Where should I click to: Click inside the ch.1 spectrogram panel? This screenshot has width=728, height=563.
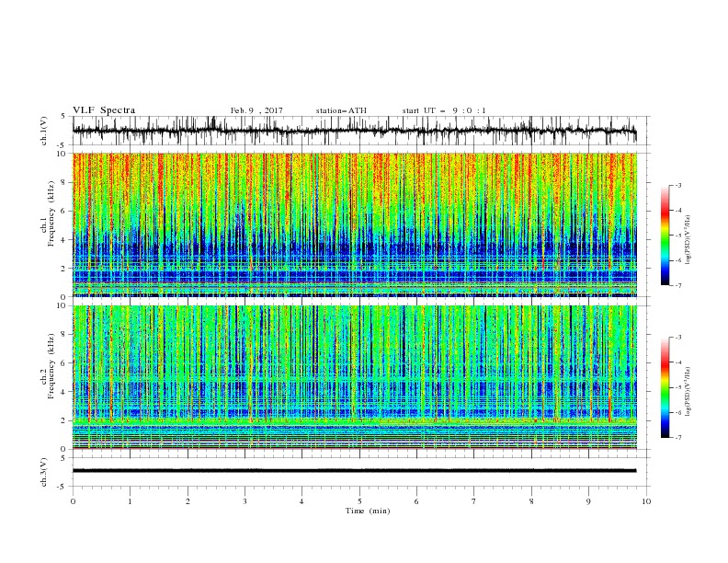pyautogui.click(x=354, y=224)
